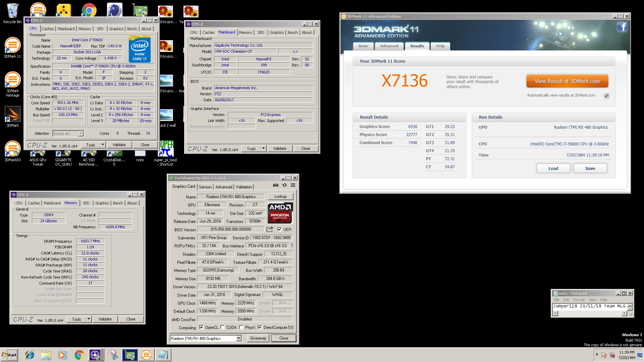Image resolution: width=644 pixels, height=362 pixels.
Task: Click the GPU-Z refresh icon
Action: click(284, 185)
